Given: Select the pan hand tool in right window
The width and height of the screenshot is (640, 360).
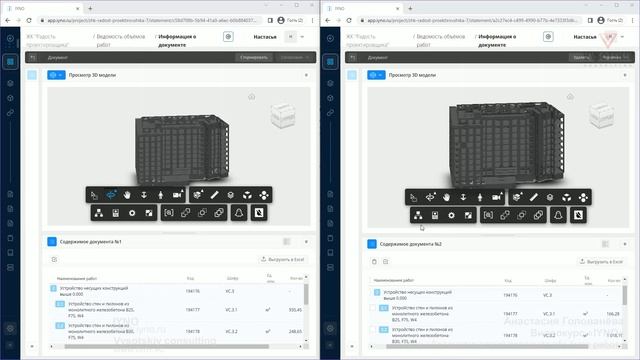Looking at the screenshot, I should tap(447, 198).
